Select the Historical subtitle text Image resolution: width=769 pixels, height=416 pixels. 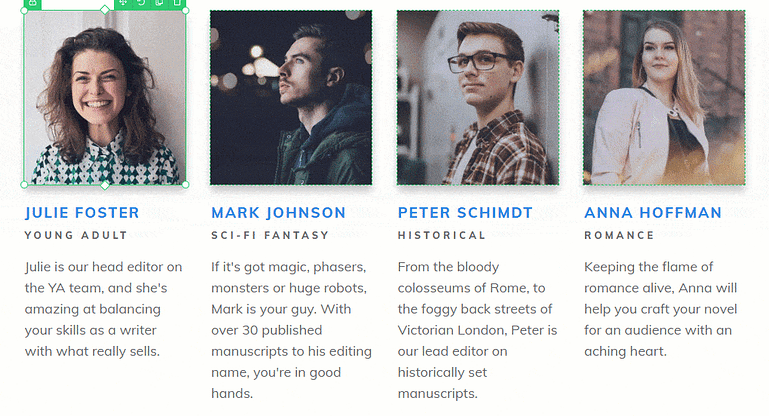pos(441,236)
